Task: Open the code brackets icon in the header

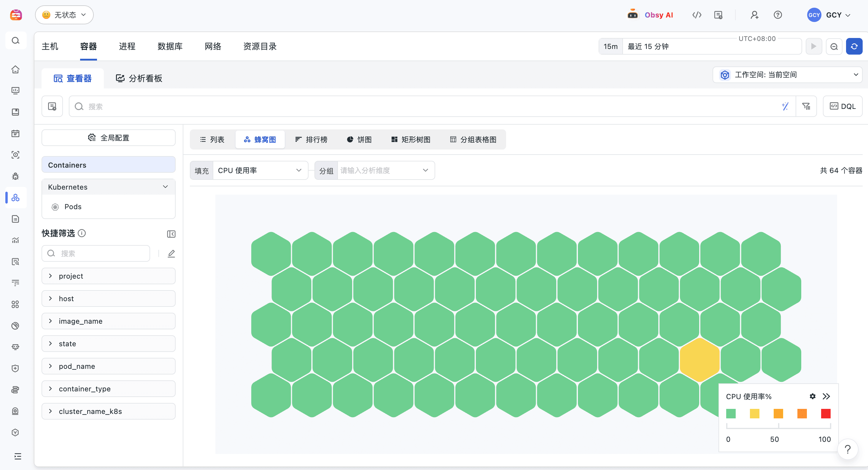Action: click(x=697, y=15)
